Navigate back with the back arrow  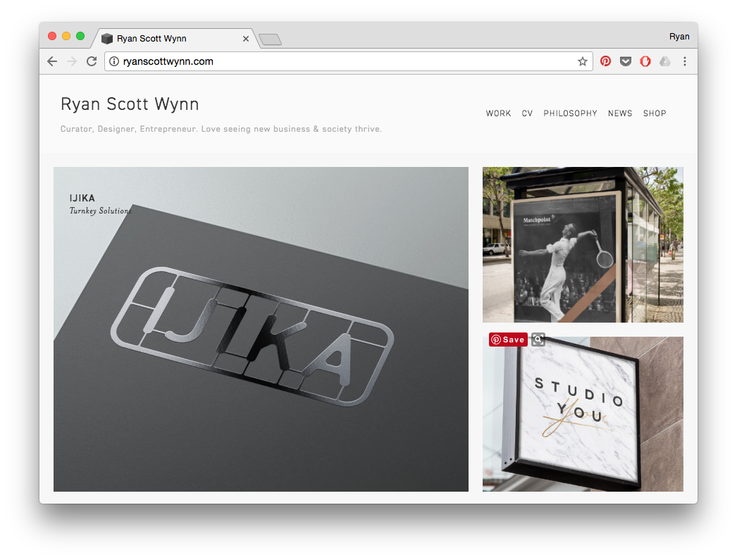(x=51, y=61)
